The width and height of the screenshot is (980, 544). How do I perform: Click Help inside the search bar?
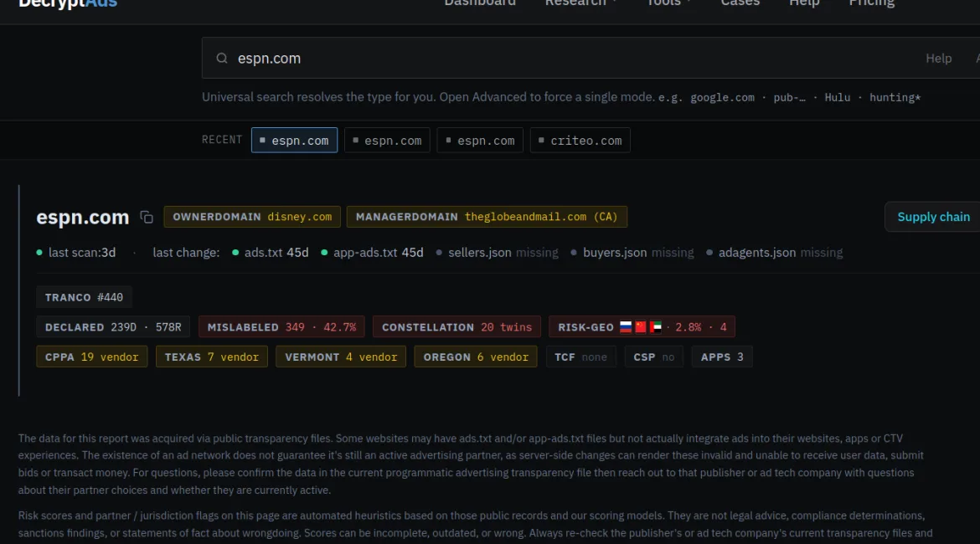coord(938,58)
